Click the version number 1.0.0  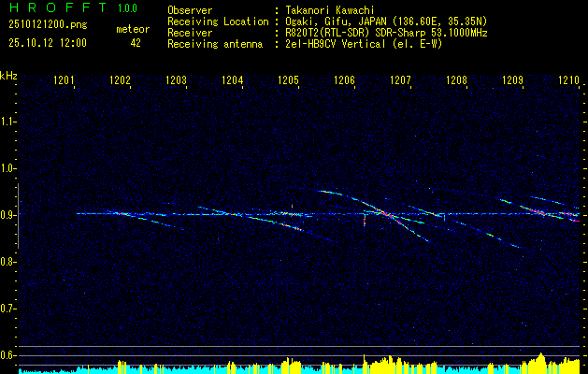point(127,7)
